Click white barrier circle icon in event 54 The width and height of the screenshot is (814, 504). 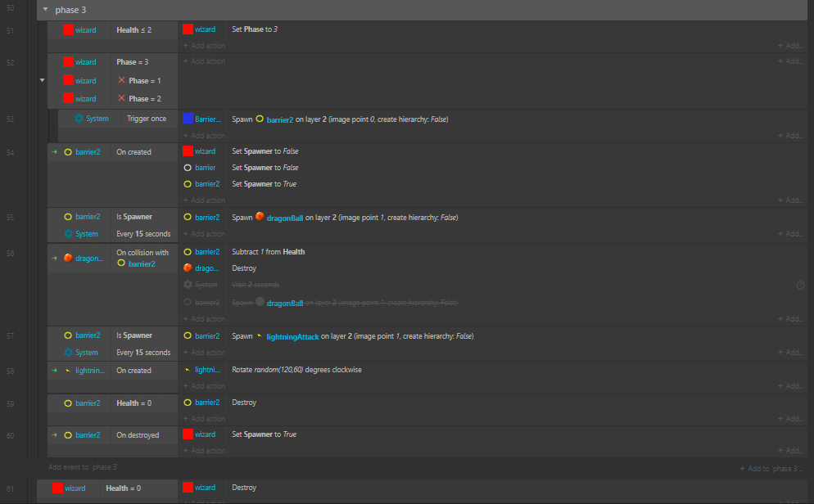[x=188, y=168]
